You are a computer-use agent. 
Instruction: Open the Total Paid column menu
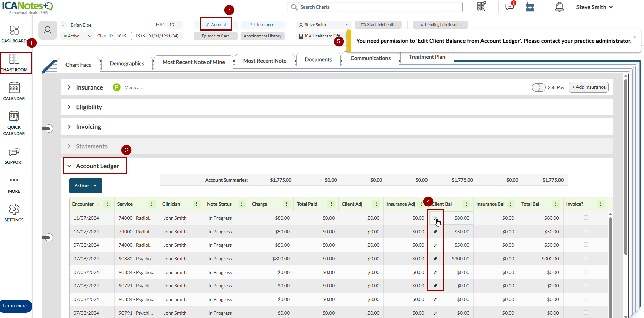332,204
